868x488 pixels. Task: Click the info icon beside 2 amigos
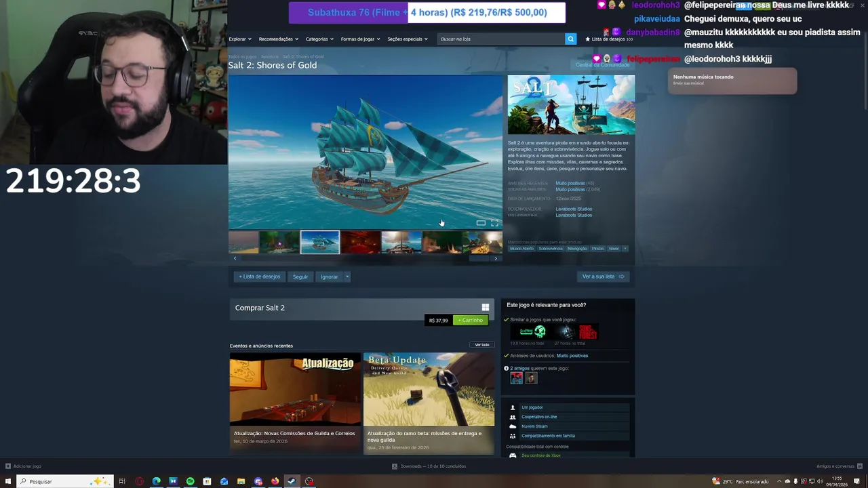[506, 368]
